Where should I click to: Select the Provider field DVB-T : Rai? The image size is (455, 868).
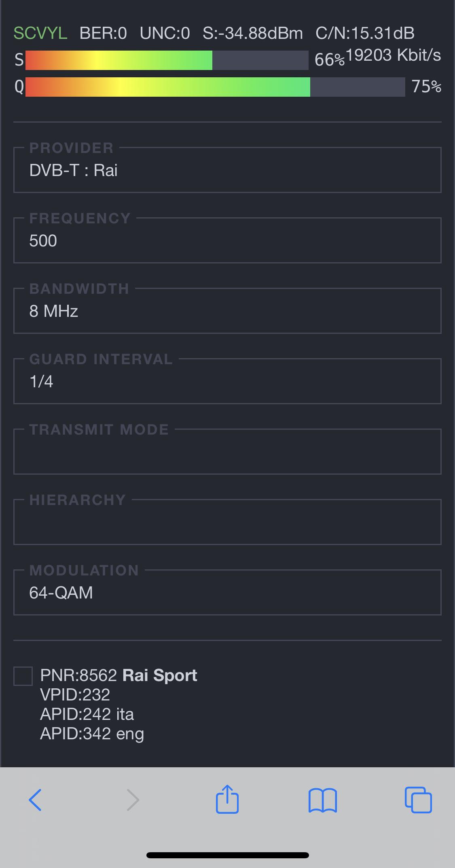227,170
